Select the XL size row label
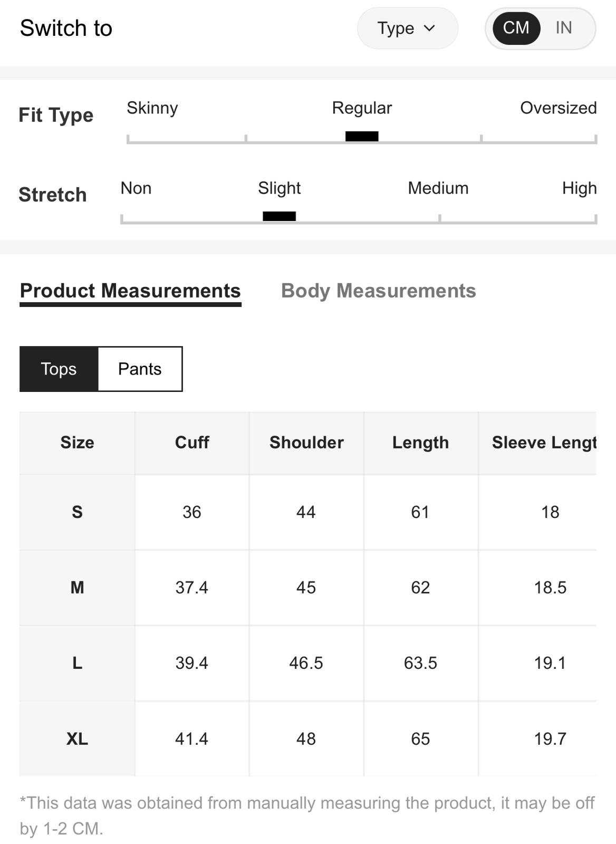 [77, 738]
